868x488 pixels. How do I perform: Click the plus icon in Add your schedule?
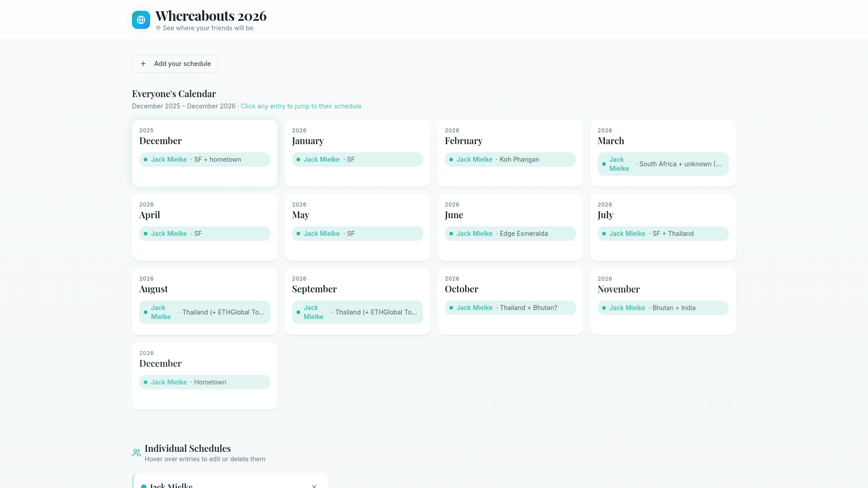point(143,64)
